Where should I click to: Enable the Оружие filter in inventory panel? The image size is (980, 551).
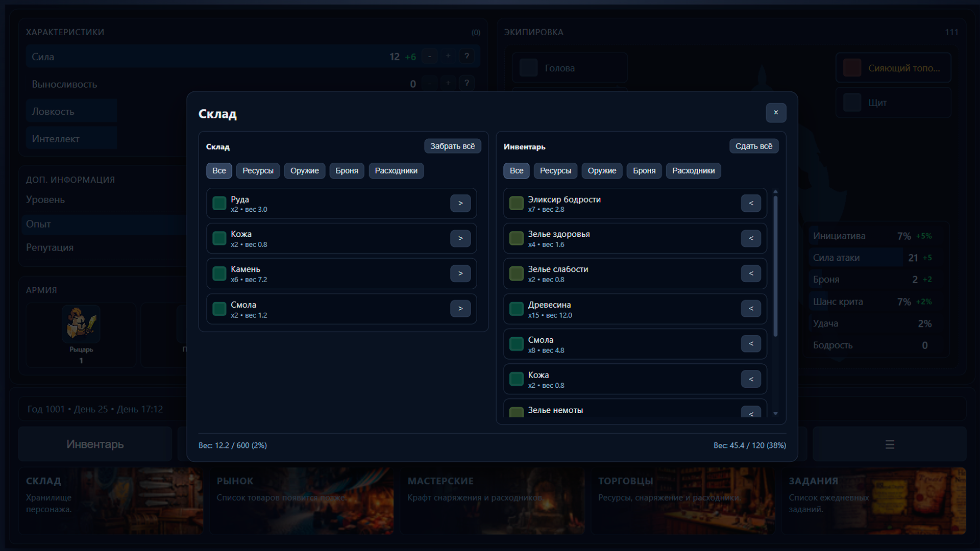coord(602,170)
